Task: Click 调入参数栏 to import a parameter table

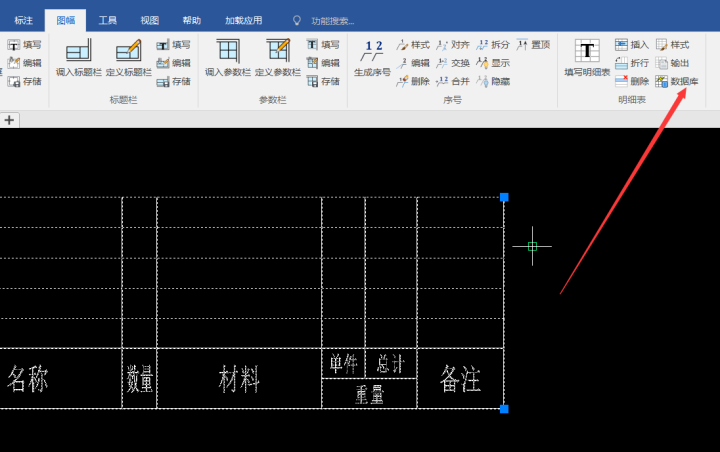Action: [x=228, y=58]
